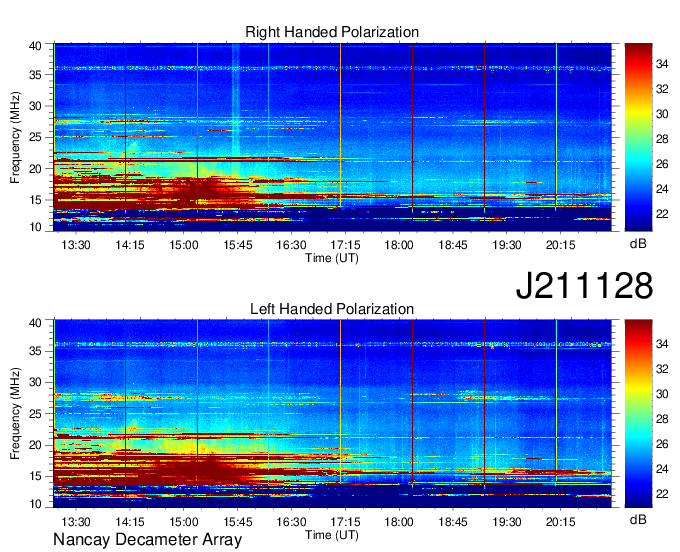680x552 pixels.
Task: Click the 18:45 tick label on bottom plot
Action: click(x=453, y=522)
